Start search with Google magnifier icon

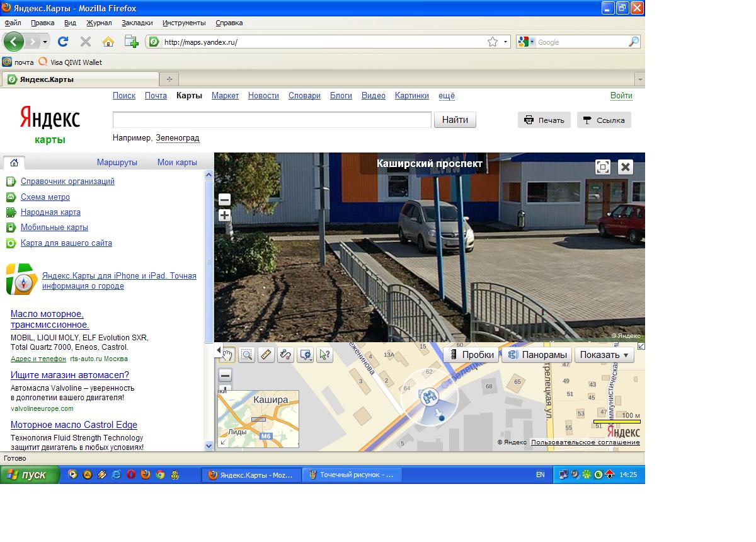[x=633, y=42]
